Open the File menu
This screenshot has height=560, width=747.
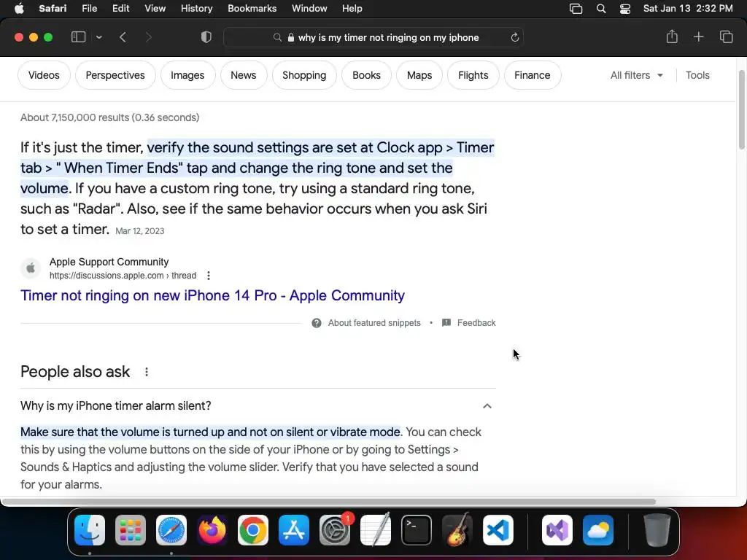tap(89, 9)
